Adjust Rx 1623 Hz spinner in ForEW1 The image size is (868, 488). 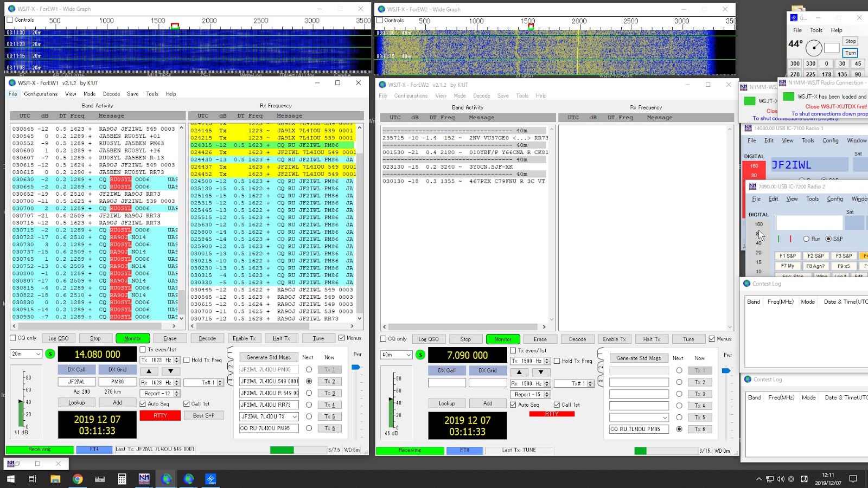coord(176,383)
